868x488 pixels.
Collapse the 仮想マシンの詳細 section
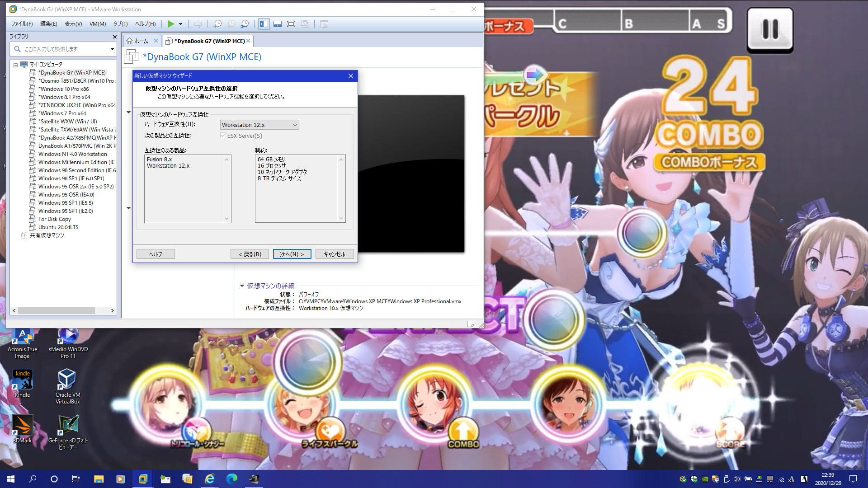tap(242, 286)
